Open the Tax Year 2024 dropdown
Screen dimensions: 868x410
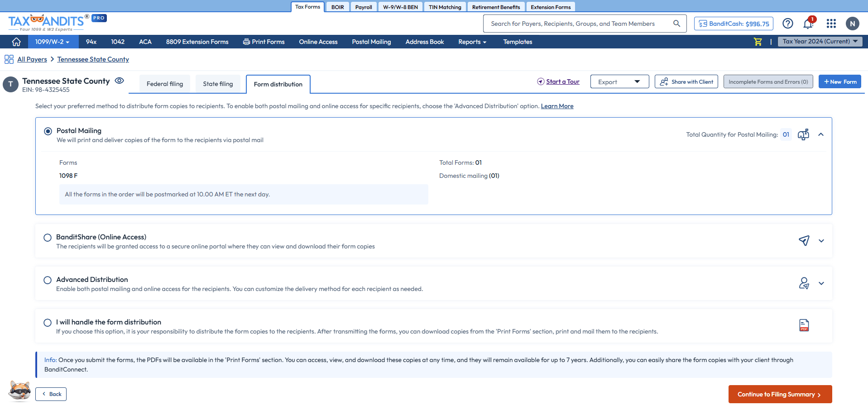click(x=820, y=42)
